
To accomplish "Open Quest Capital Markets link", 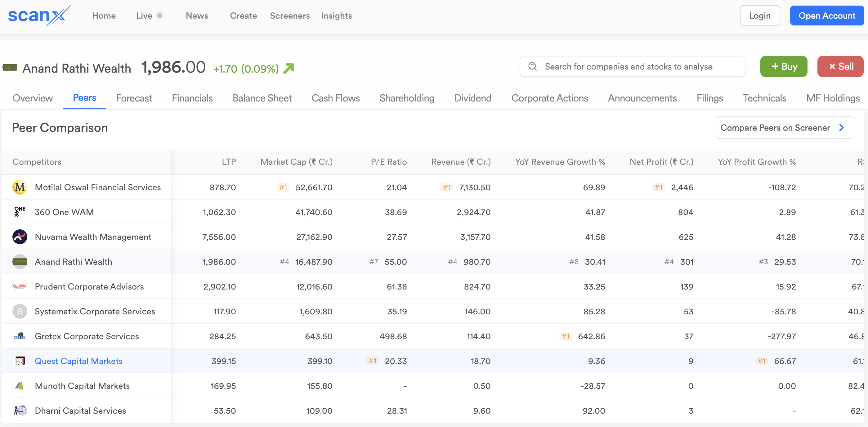I will 78,361.
